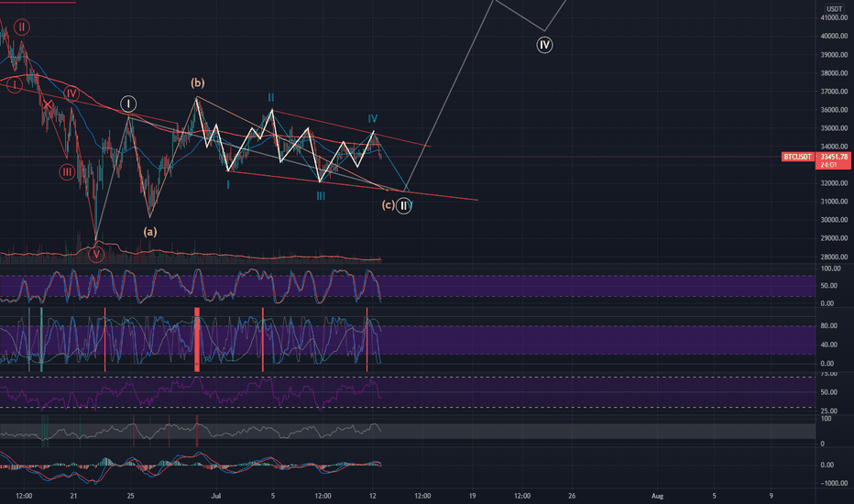The height and width of the screenshot is (504, 854).
Task: Click the 35000.00 price axis label
Action: pyautogui.click(x=834, y=128)
